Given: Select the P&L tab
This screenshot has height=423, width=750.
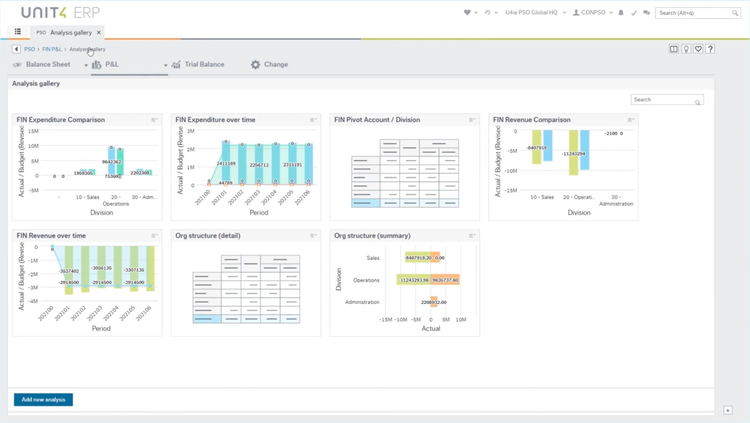Looking at the screenshot, I should [106, 64].
